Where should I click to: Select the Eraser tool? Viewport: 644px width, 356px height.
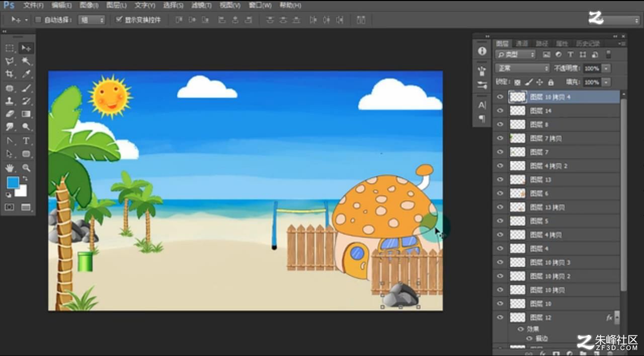pos(10,114)
